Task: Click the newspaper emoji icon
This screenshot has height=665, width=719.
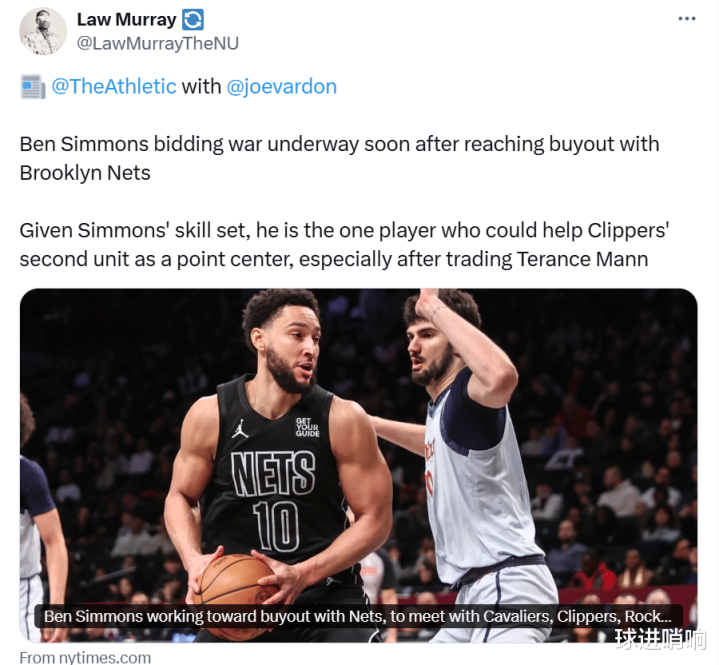Action: (33, 87)
